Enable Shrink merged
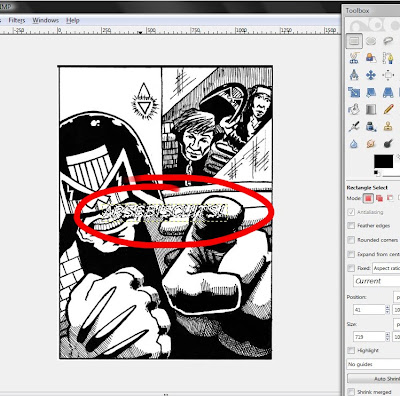This screenshot has height=396, width=400. 351,392
